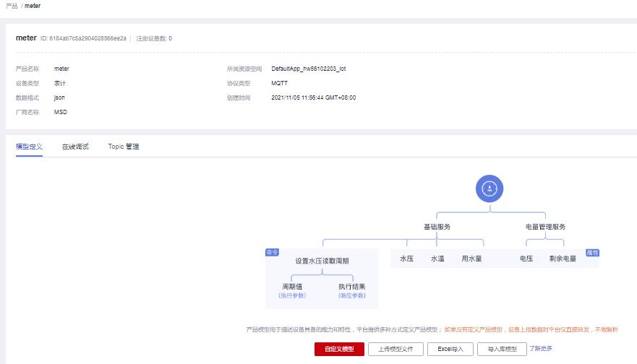The width and height of the screenshot is (637, 364).
Task: Click the creation time 2021/11/05 11:56:44
Action: tap(313, 97)
